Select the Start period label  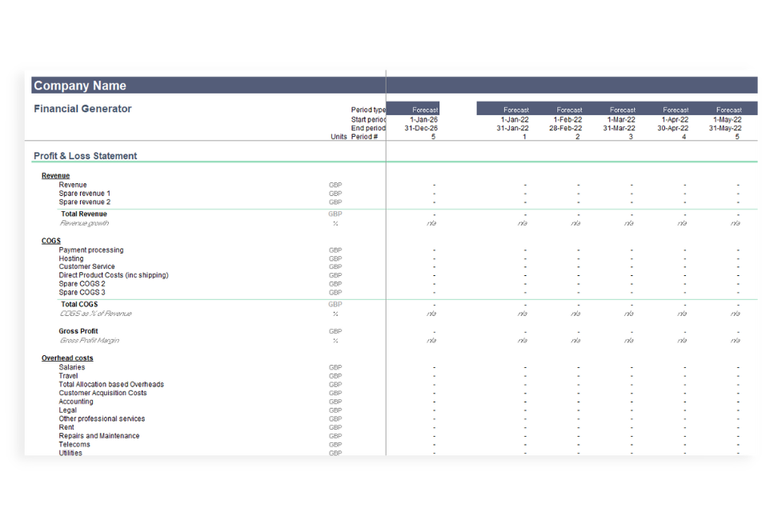368,119
